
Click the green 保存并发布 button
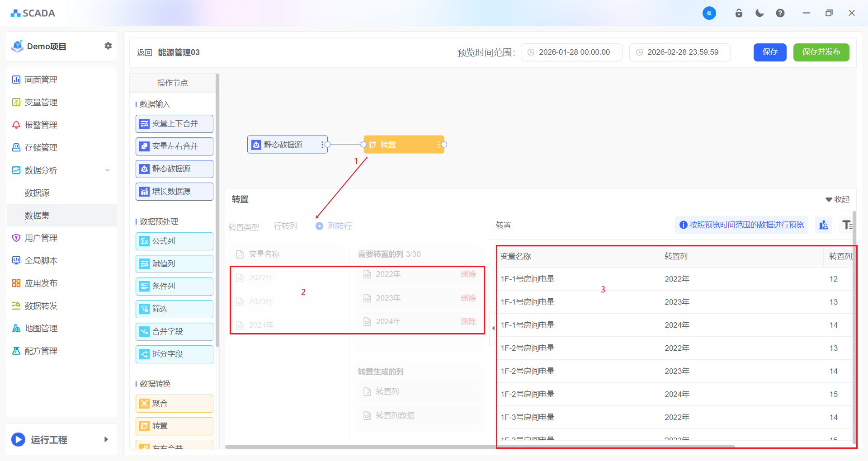click(821, 52)
